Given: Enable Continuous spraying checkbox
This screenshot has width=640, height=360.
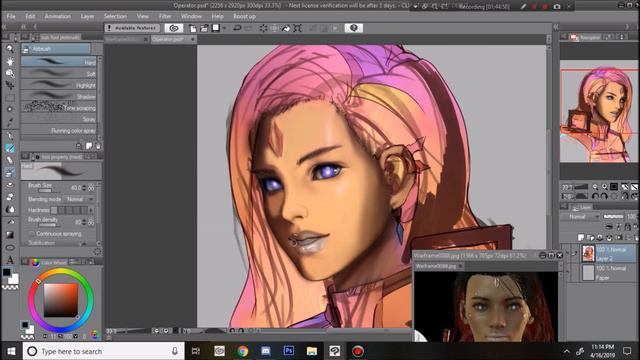Looking at the screenshot, I should pos(31,233).
